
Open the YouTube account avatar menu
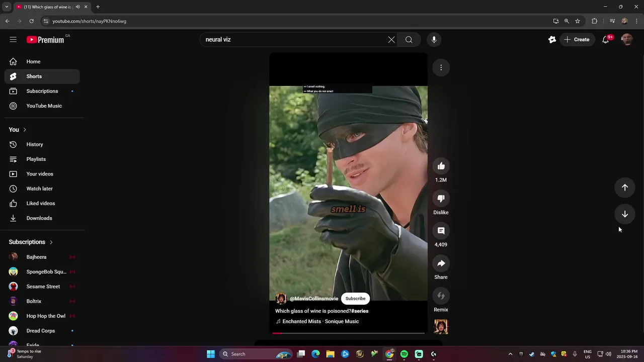[x=627, y=40]
